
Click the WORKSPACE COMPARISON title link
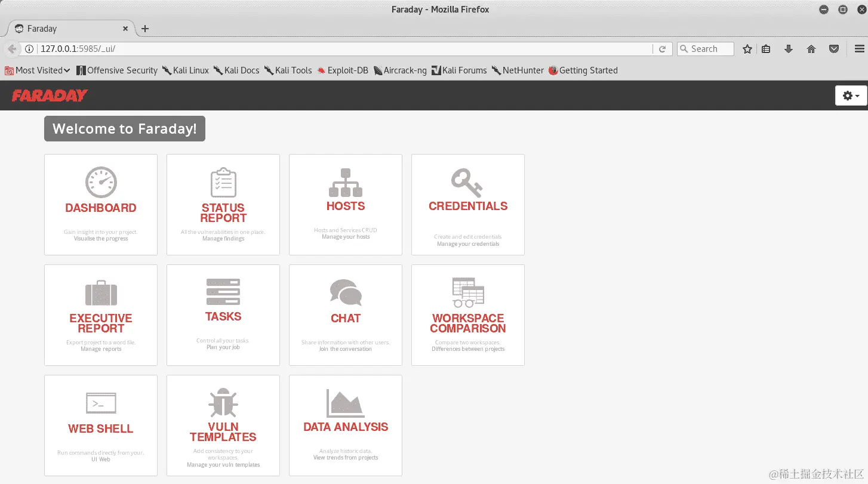point(468,323)
